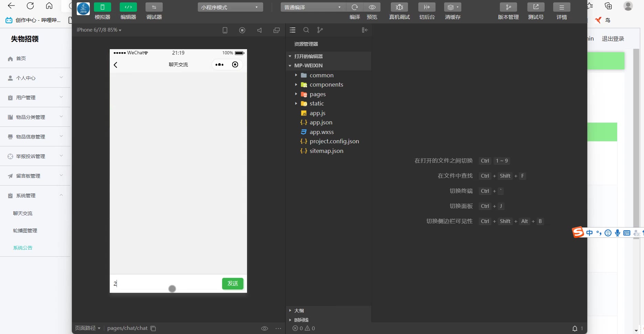Click the back arrow in chat page
This screenshot has height=334, width=644.
pos(116,65)
